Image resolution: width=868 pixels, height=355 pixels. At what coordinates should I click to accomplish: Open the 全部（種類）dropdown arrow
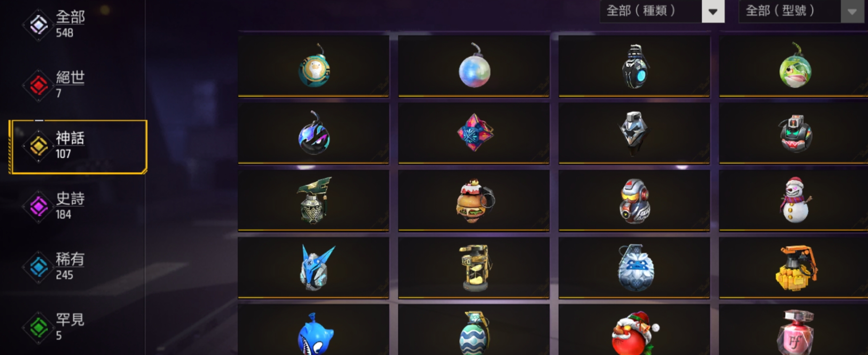pos(713,11)
